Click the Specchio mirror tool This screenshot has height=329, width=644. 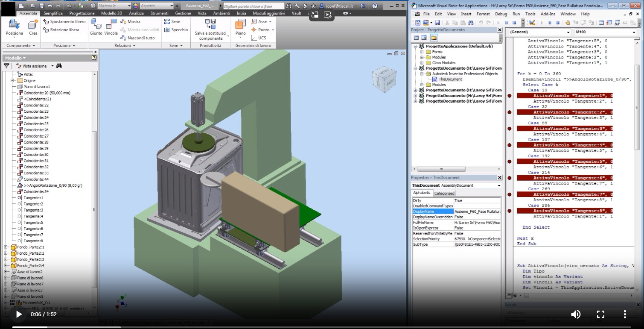pos(176,30)
